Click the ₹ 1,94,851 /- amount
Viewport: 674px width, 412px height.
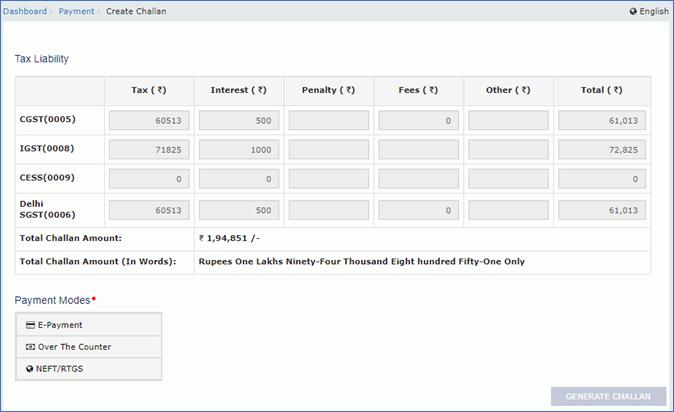click(229, 238)
